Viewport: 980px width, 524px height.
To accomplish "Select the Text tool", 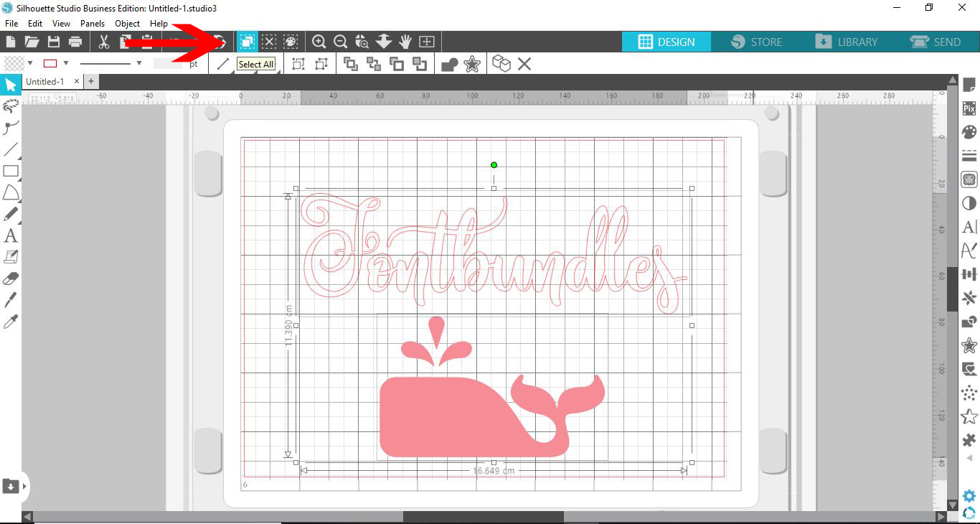I will pyautogui.click(x=10, y=235).
